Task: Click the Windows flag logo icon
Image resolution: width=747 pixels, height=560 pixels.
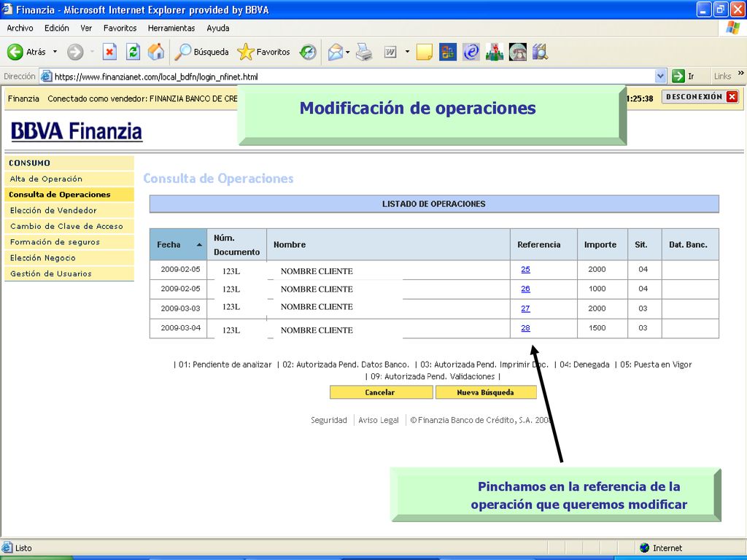Action: click(x=732, y=28)
